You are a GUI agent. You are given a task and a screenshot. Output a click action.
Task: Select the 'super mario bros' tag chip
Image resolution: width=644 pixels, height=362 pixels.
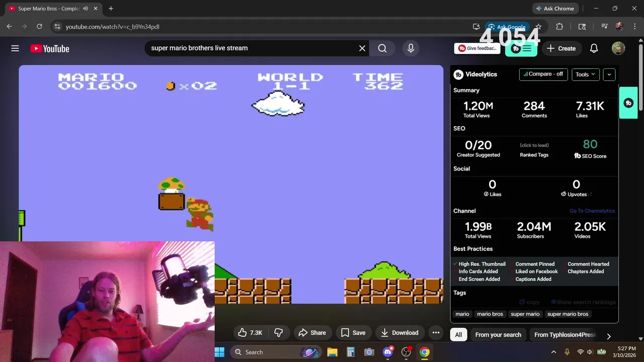coord(568,314)
